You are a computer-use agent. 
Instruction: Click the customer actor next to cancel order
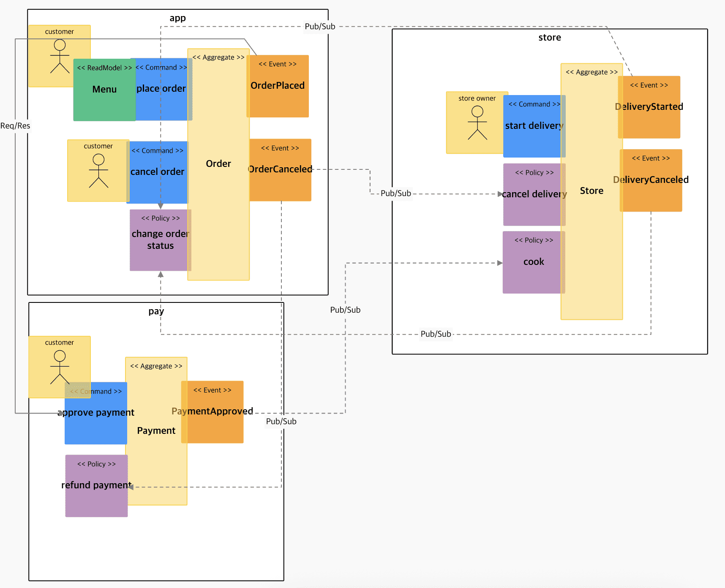tap(98, 171)
